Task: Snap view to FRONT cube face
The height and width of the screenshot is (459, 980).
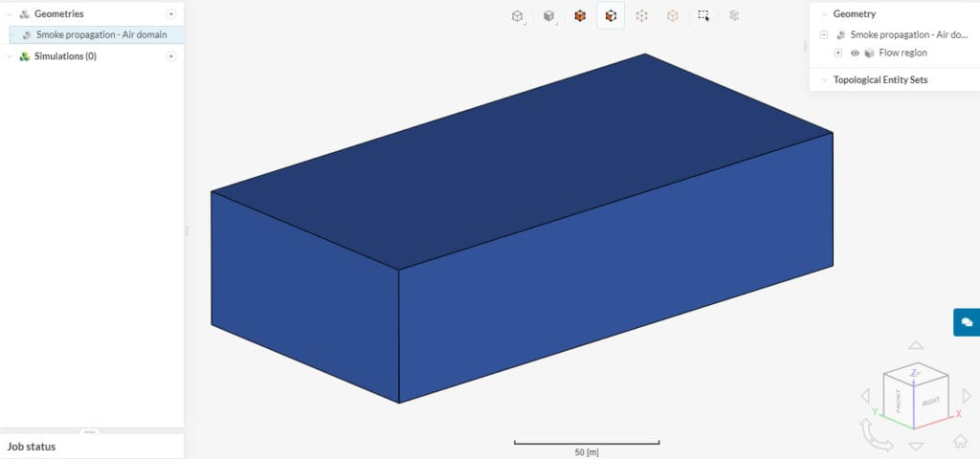Action: tap(898, 401)
